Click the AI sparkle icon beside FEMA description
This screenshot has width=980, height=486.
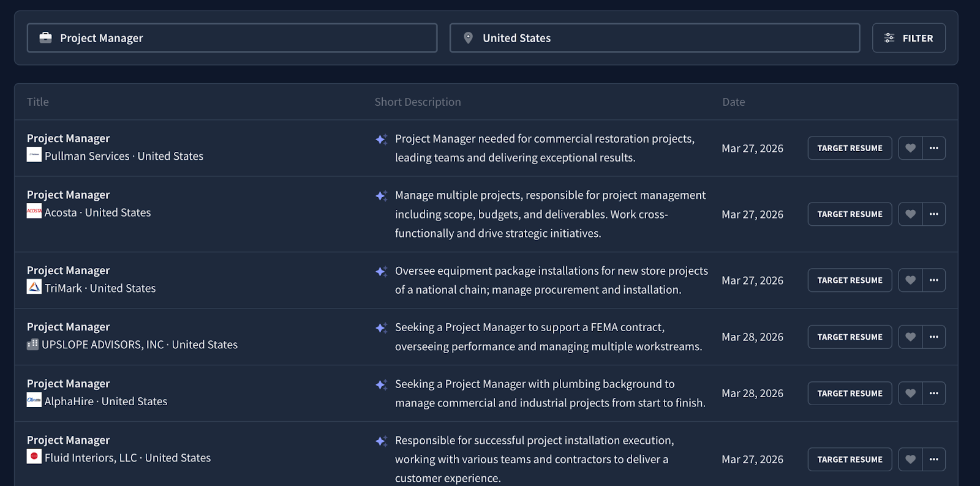click(381, 328)
